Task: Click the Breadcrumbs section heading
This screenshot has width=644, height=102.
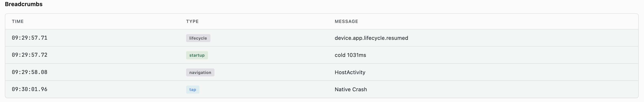Action: (24, 4)
